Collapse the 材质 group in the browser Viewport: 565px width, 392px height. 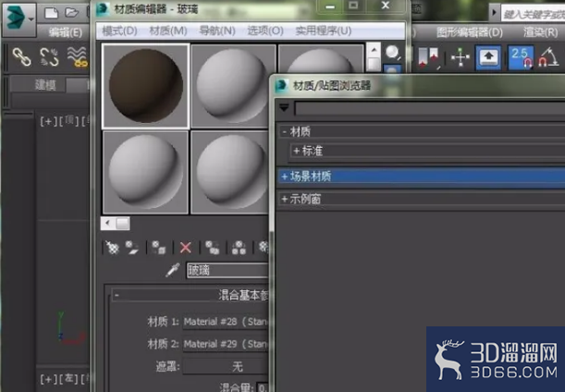click(284, 132)
